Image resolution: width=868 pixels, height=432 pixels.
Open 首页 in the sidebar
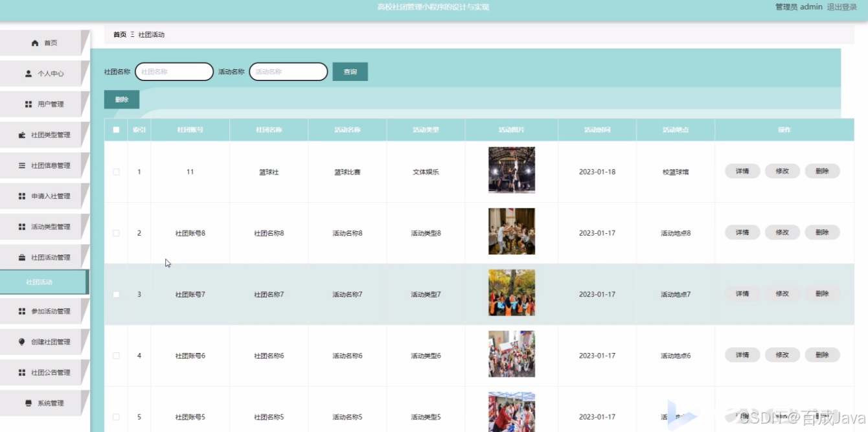pos(44,43)
